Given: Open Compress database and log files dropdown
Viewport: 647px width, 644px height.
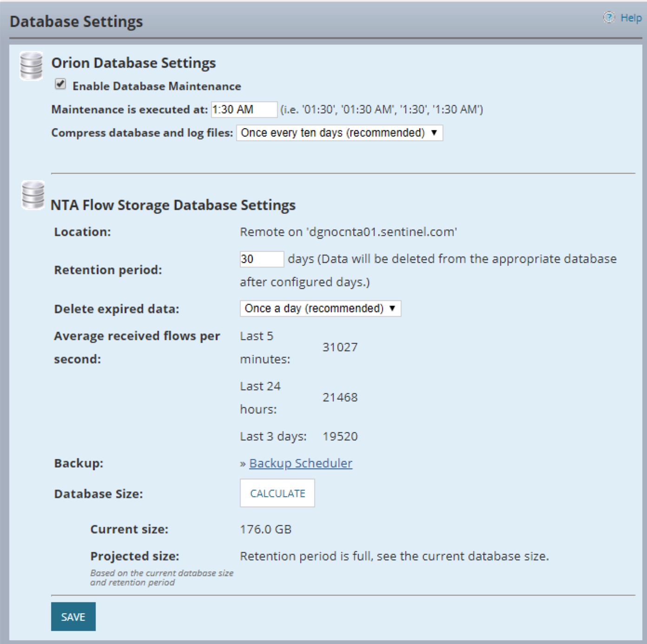Looking at the screenshot, I should pos(339,133).
